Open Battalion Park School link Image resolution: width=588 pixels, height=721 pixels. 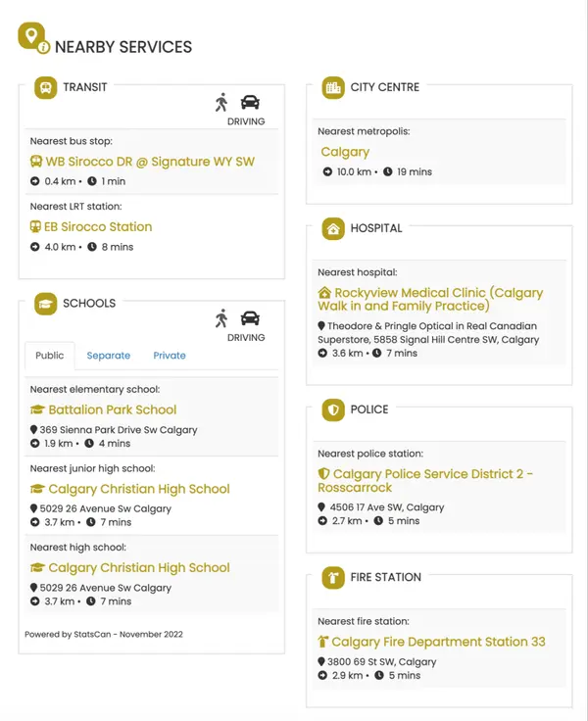click(112, 410)
